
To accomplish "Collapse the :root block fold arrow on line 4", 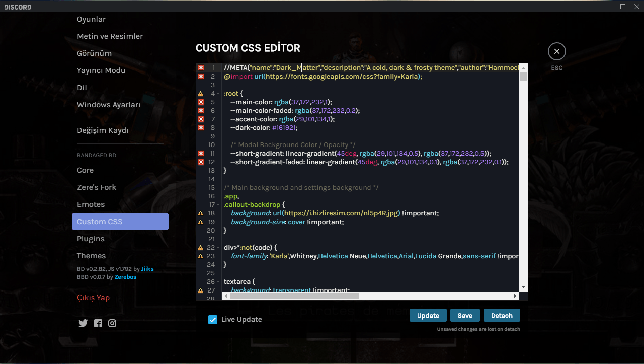I will [218, 94].
